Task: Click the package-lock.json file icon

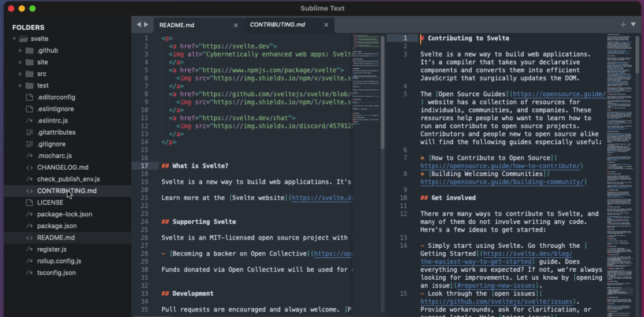Action: pyautogui.click(x=30, y=214)
